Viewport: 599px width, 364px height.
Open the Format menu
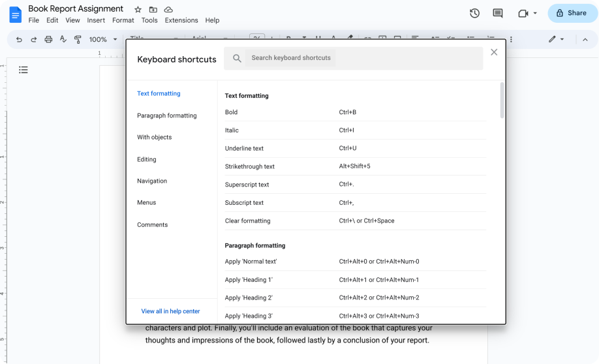(123, 20)
